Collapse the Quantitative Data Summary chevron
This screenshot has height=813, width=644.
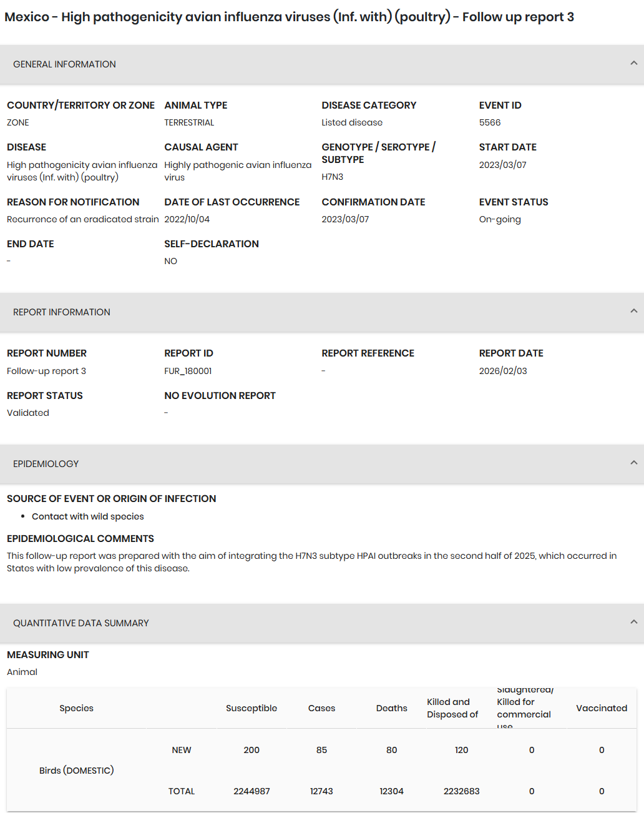coord(633,622)
